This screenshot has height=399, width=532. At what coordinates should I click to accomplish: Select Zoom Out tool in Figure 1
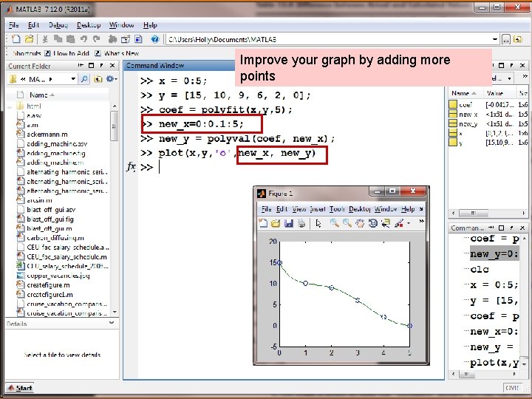347,223
